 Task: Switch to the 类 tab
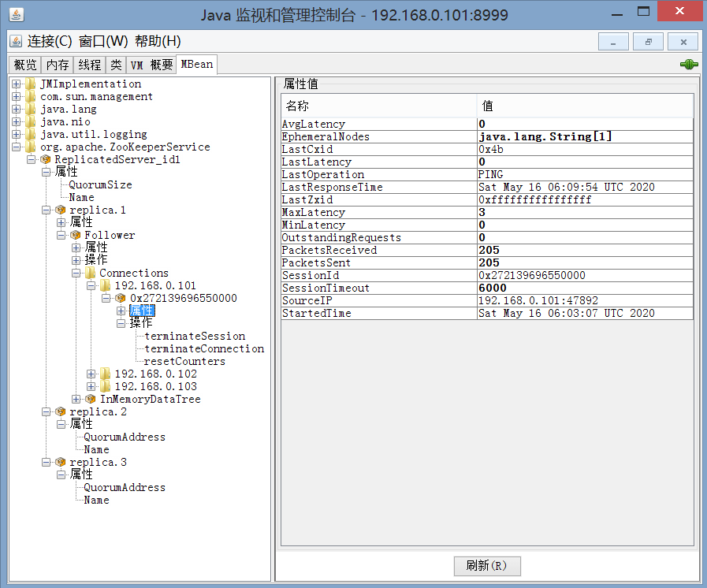point(117,65)
